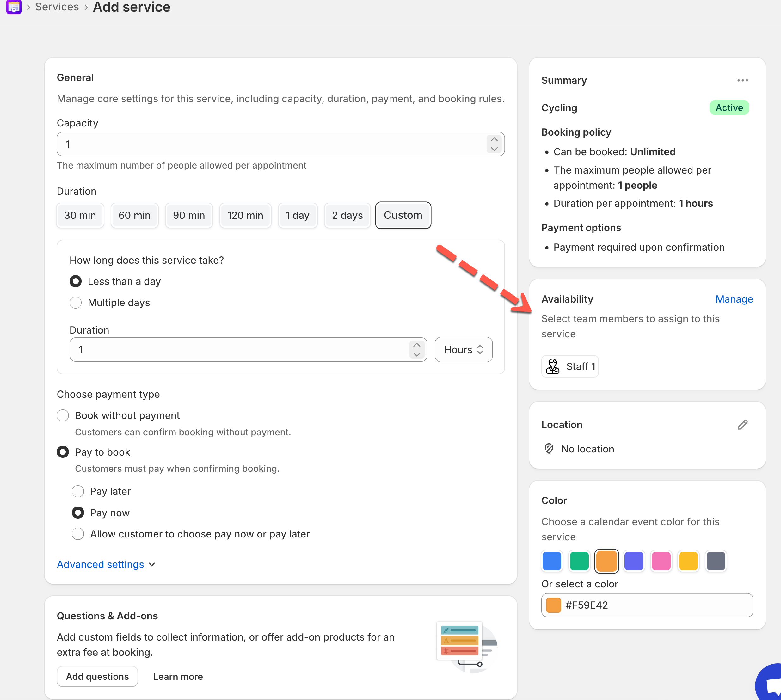The image size is (781, 700).
Task: Go to Services in breadcrumb
Action: tap(57, 7)
